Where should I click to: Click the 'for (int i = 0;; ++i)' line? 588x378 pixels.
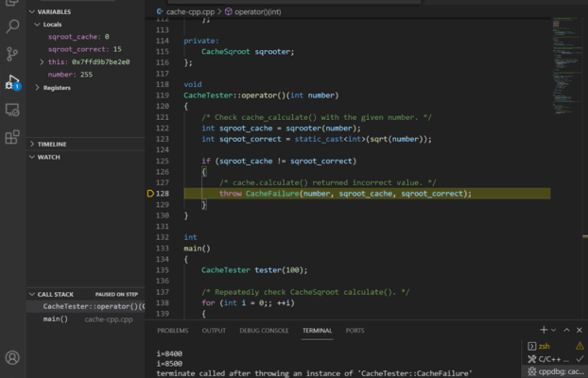248,302
